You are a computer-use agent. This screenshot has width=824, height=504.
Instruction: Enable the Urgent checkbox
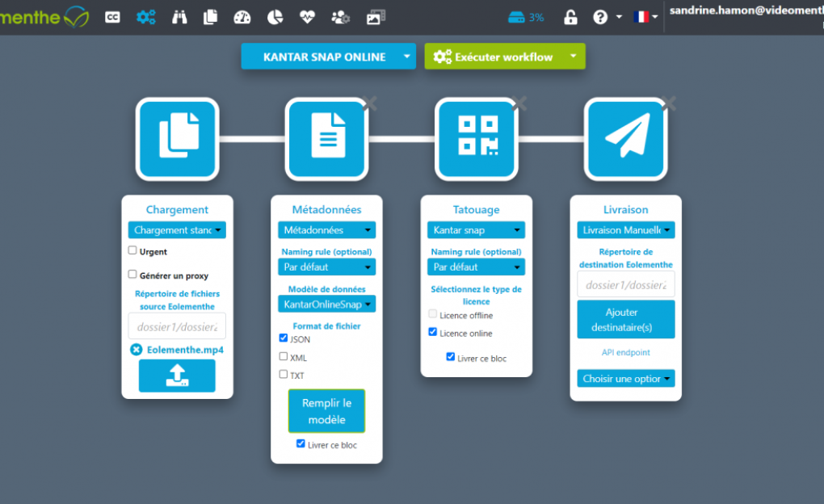[x=133, y=251]
